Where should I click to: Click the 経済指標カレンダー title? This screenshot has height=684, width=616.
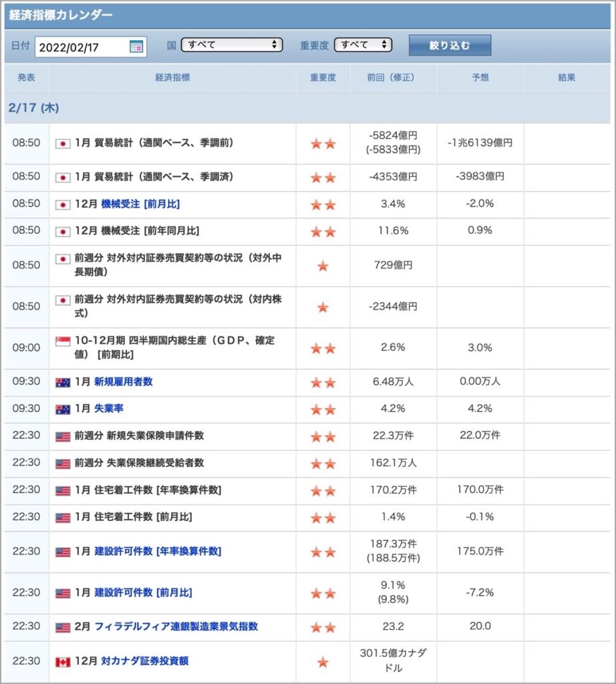tap(61, 15)
